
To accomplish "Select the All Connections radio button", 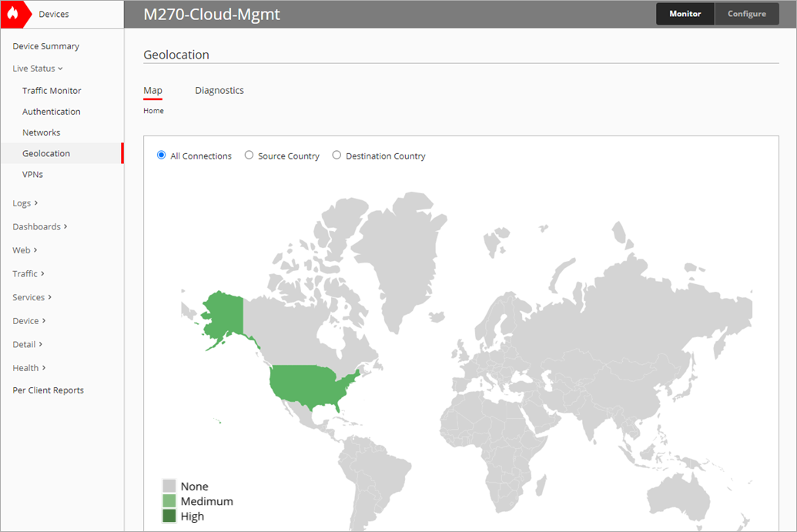I will pos(160,155).
